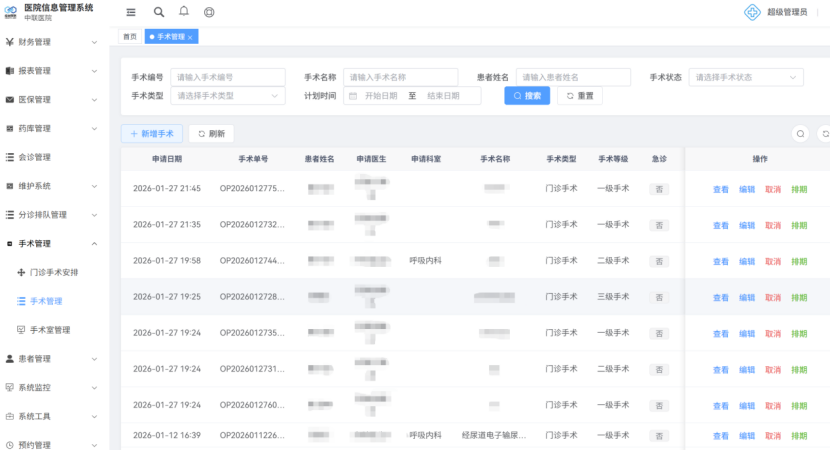Click the 新增手术 button
Screen dimensions: 831x450
[x=152, y=133]
